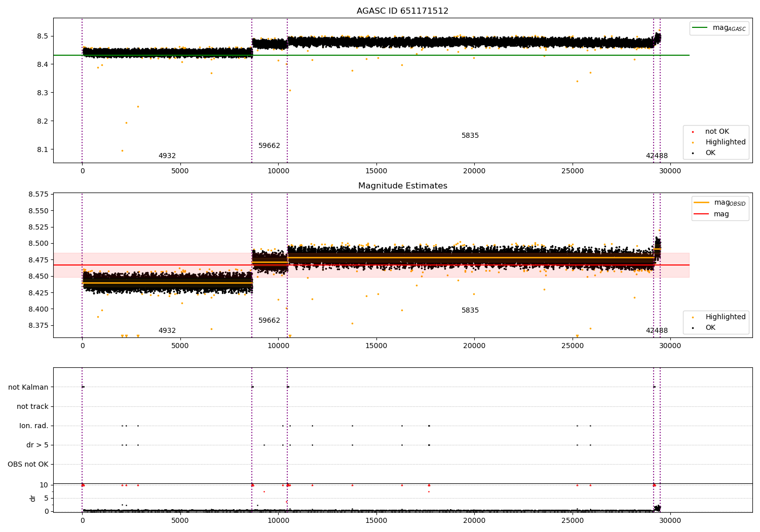Click the 8.5 y-axis tick label

click(43, 36)
